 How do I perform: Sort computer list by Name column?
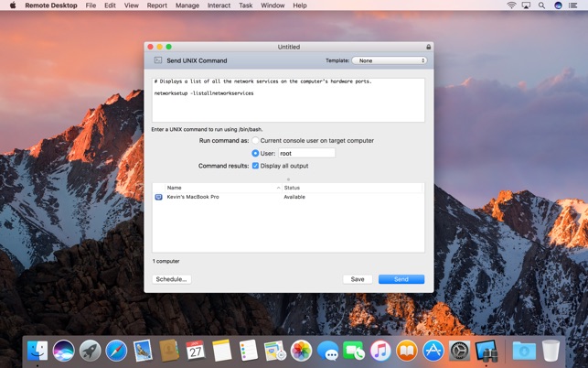pyautogui.click(x=223, y=188)
